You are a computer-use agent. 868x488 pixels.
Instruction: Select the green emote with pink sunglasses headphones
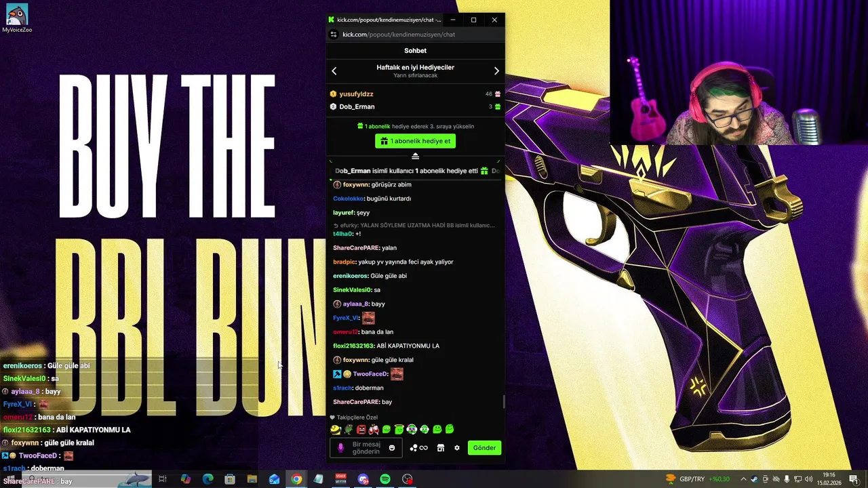(x=412, y=429)
